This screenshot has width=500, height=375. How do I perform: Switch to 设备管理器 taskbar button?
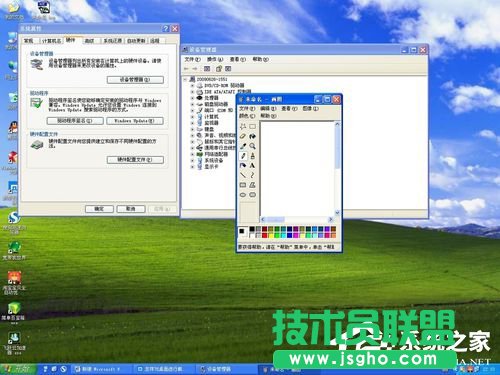227,369
